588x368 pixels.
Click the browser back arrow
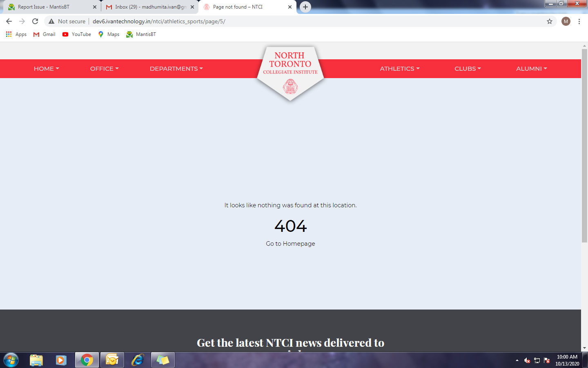pos(9,21)
